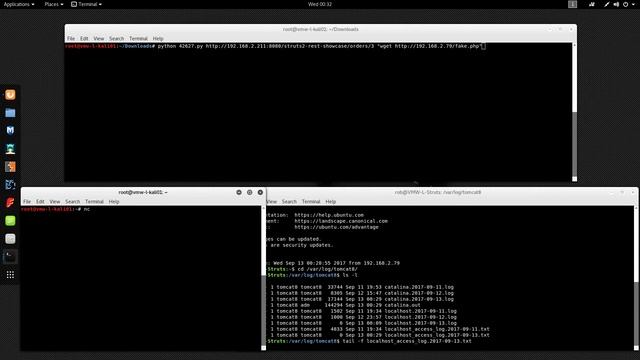Open the Places menu in the top bar

54,4
